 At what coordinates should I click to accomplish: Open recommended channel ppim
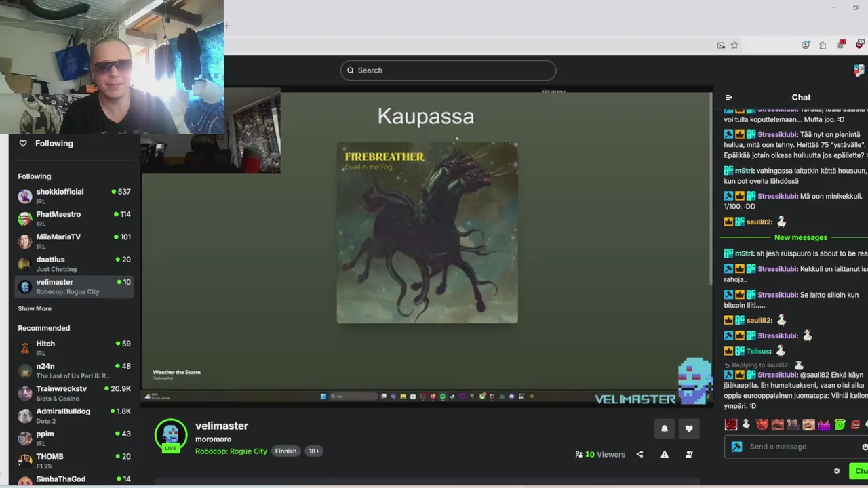pos(75,439)
